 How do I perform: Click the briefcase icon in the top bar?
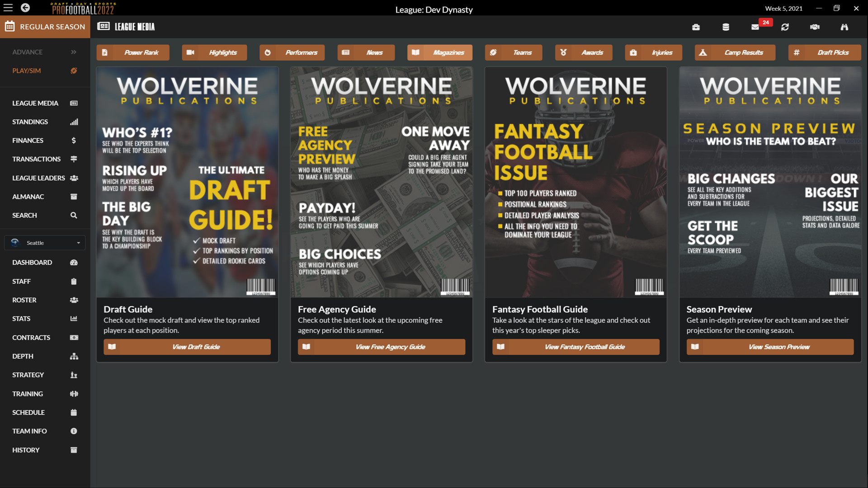[x=696, y=27]
